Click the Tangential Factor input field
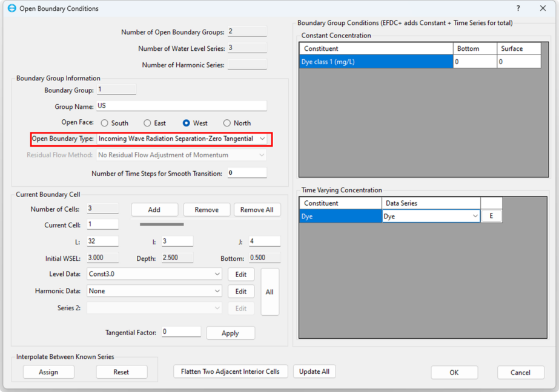This screenshot has width=559, height=392. [x=181, y=332]
